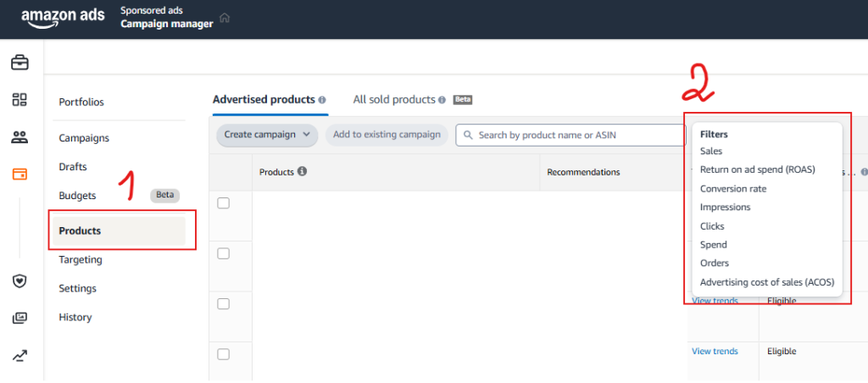The height and width of the screenshot is (383, 868).
Task: Expand the Create campaign dropdown
Action: tap(267, 135)
